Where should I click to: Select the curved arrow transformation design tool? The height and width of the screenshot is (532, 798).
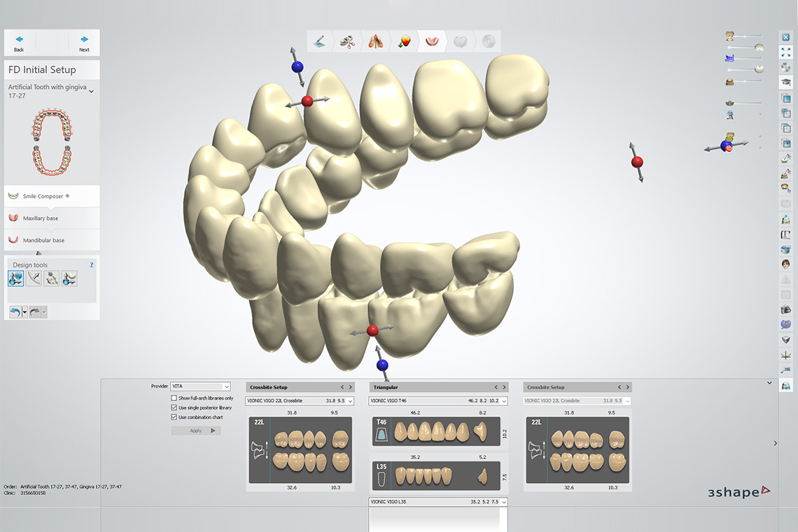tap(33, 278)
